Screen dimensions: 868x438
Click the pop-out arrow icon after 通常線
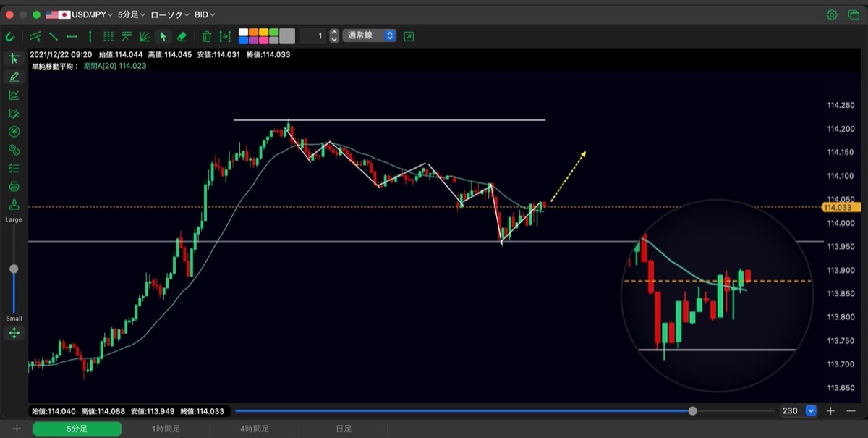click(x=409, y=36)
